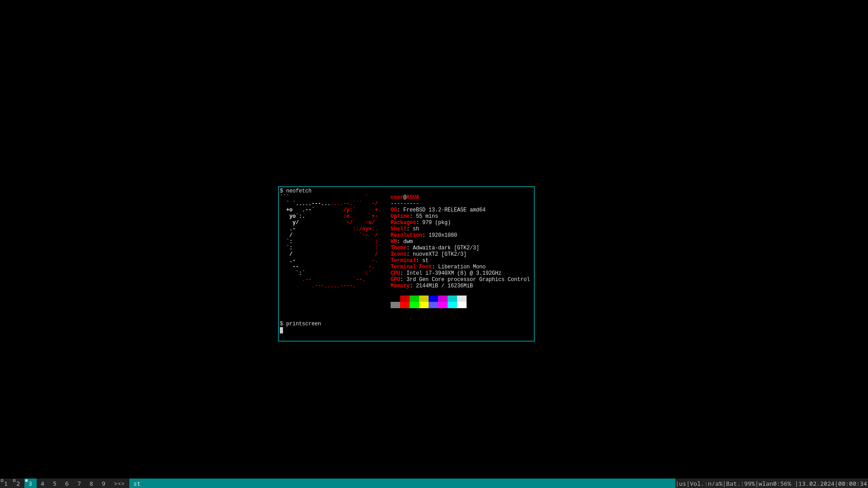Click the clock time in status bar
Screen dimensions: 868x488
click(x=852, y=483)
